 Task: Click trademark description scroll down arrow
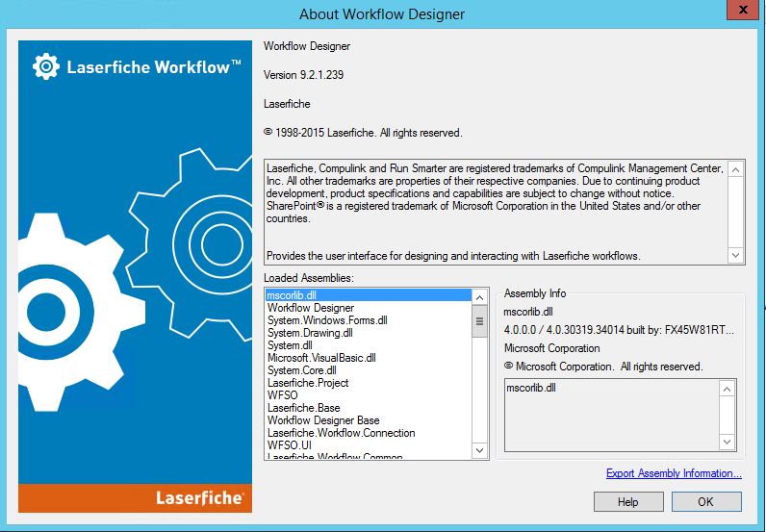[736, 255]
